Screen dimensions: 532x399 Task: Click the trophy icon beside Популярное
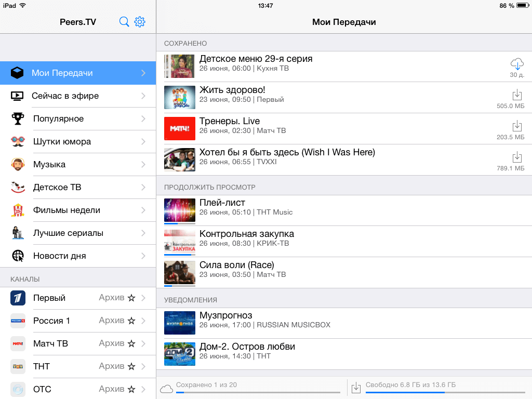point(18,119)
